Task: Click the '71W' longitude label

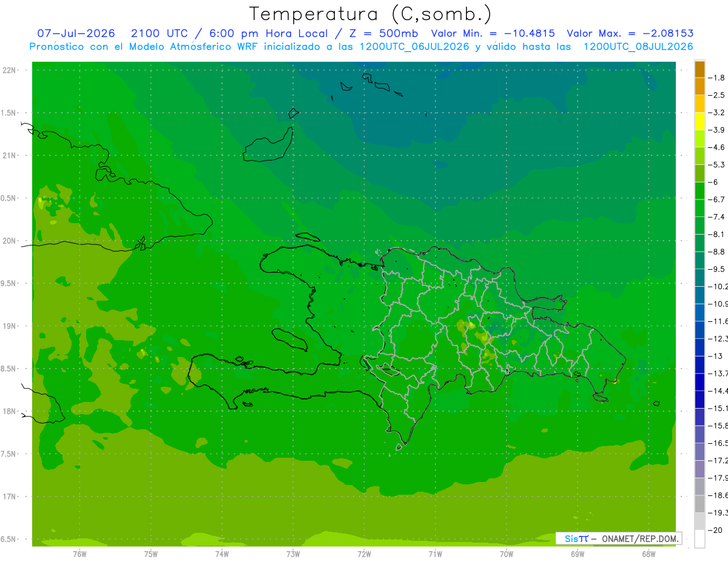Action: [435, 554]
